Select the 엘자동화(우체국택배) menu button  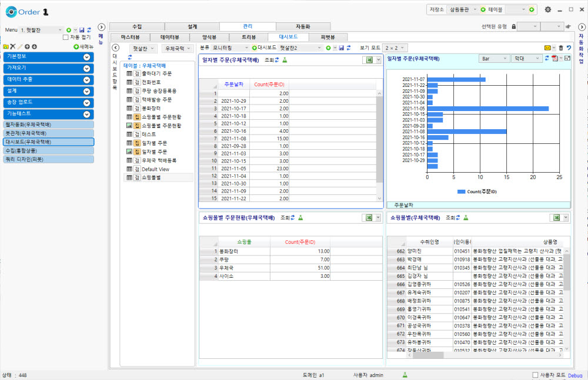click(x=48, y=125)
